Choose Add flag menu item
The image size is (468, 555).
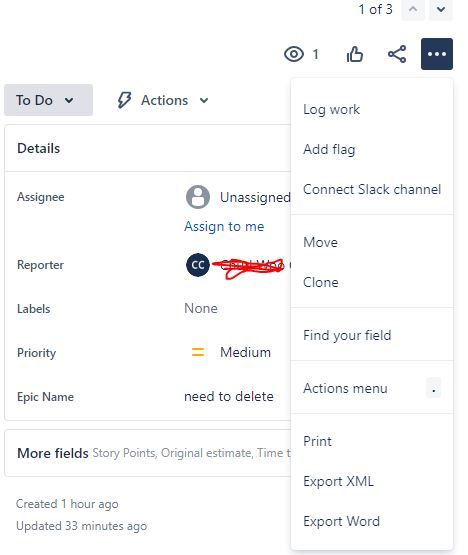click(x=372, y=149)
